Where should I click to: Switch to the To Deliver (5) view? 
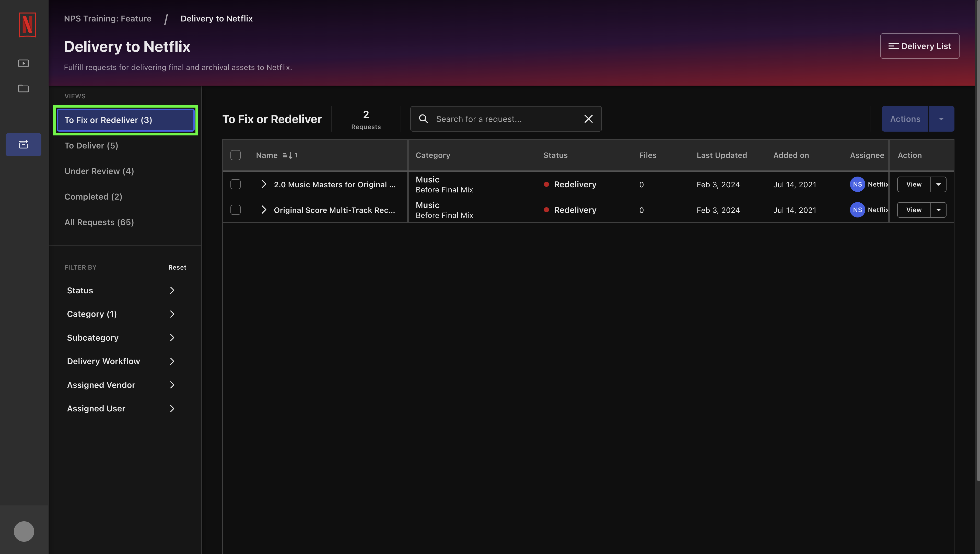point(91,145)
